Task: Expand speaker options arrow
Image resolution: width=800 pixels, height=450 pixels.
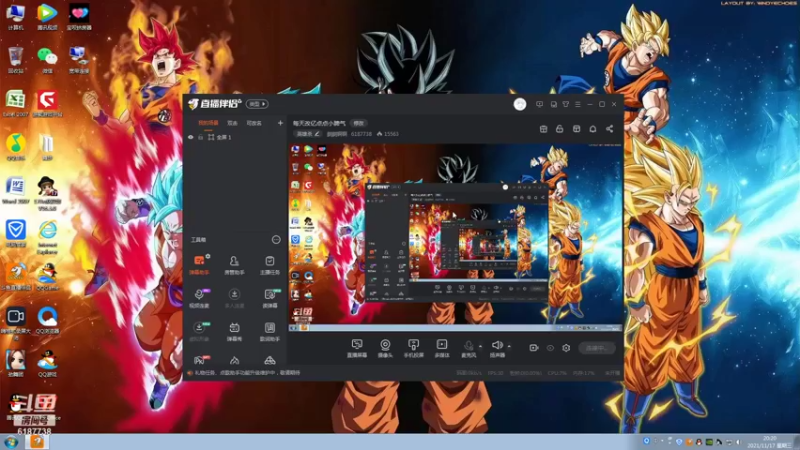Action: [x=509, y=346]
